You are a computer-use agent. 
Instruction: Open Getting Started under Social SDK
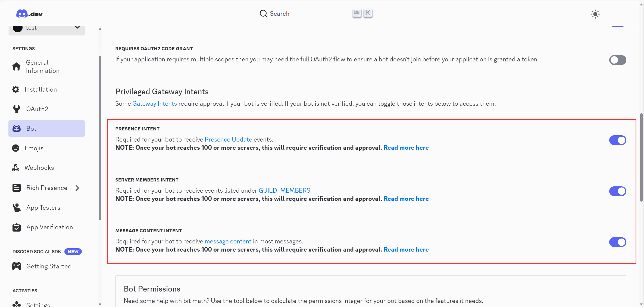[x=47, y=266]
